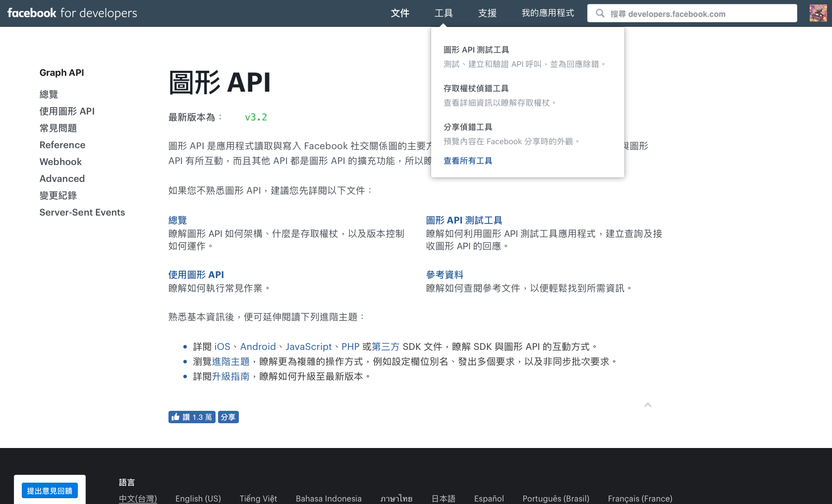Screen dimensions: 832x504
Task: Switch language to Tiếng Việt
Action: (x=258, y=499)
